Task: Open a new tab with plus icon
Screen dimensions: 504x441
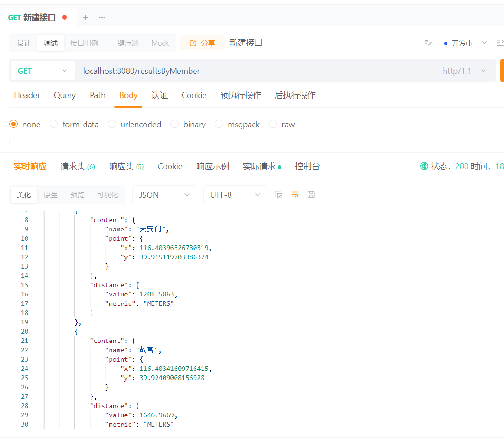Action: pyautogui.click(x=85, y=18)
